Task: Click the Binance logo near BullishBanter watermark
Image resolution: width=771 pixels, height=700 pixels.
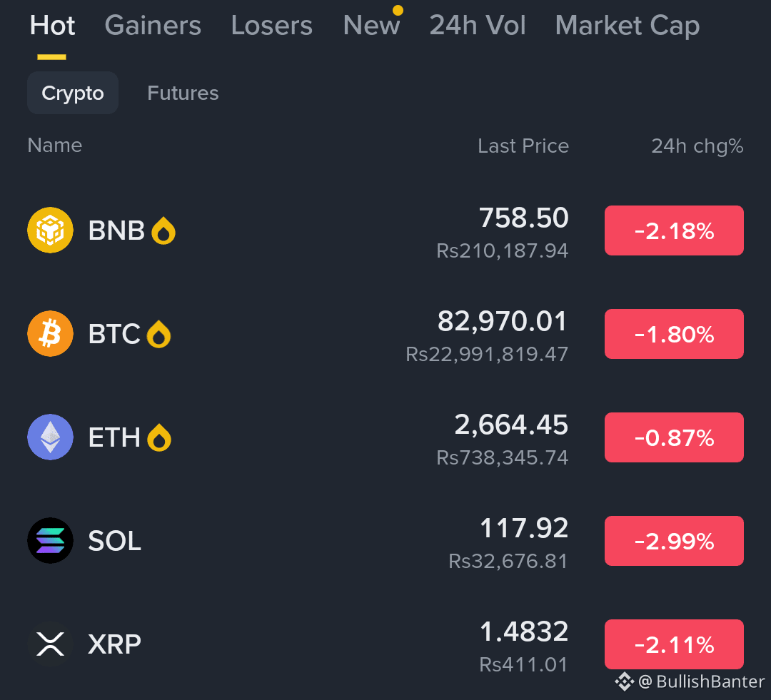Action: pos(625,681)
